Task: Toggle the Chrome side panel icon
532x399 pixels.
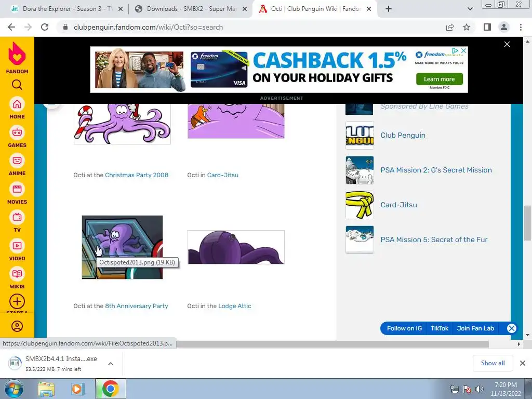Action: tap(487, 27)
